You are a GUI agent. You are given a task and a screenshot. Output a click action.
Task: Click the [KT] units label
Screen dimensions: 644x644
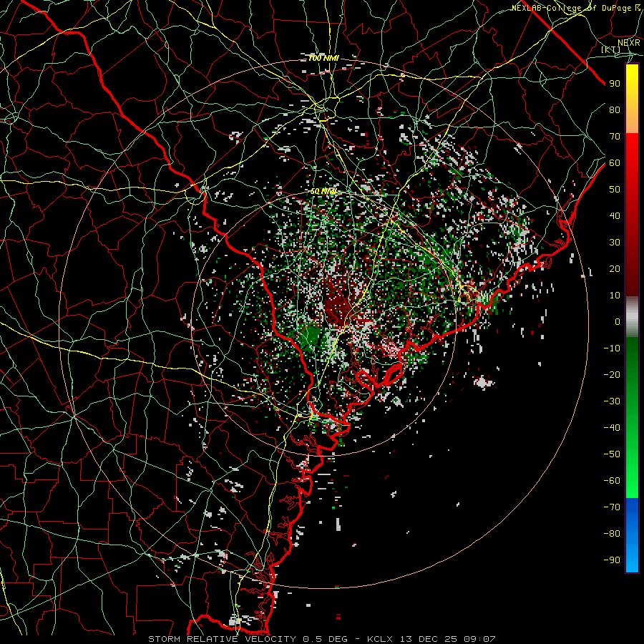click(x=611, y=49)
